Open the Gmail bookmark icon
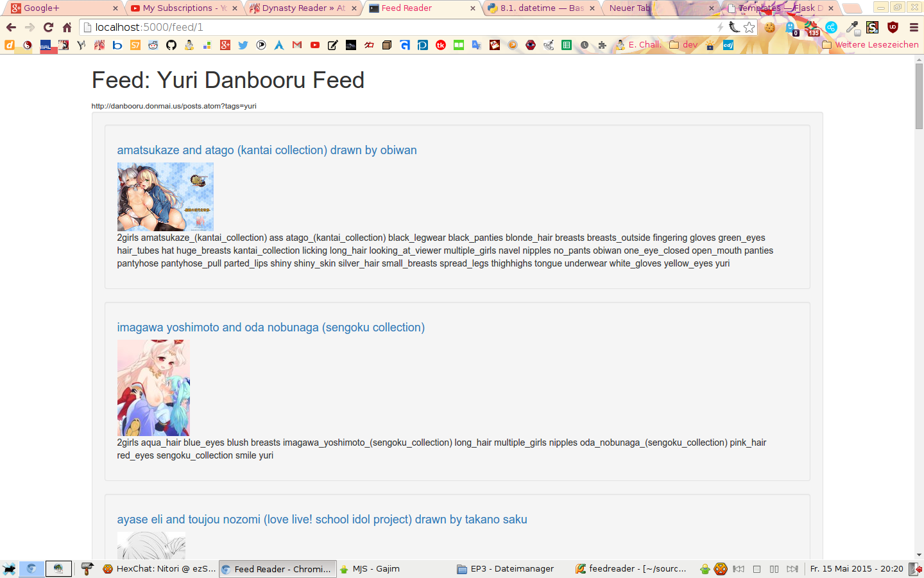This screenshot has height=578, width=924. click(296, 45)
